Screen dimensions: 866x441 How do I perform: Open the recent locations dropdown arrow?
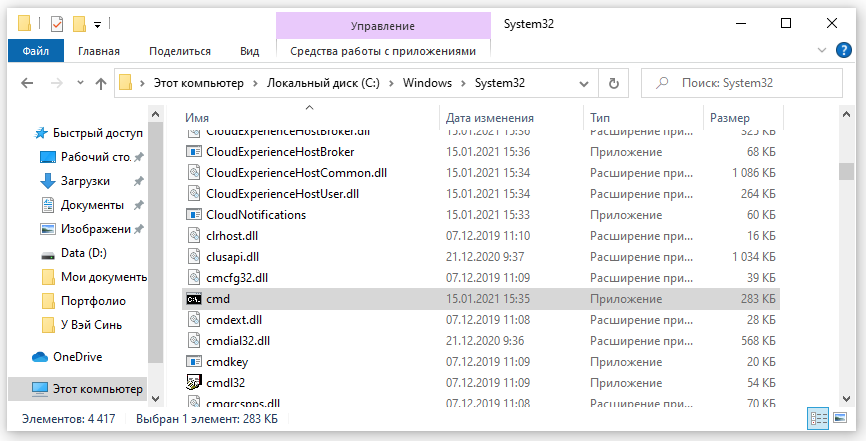78,84
